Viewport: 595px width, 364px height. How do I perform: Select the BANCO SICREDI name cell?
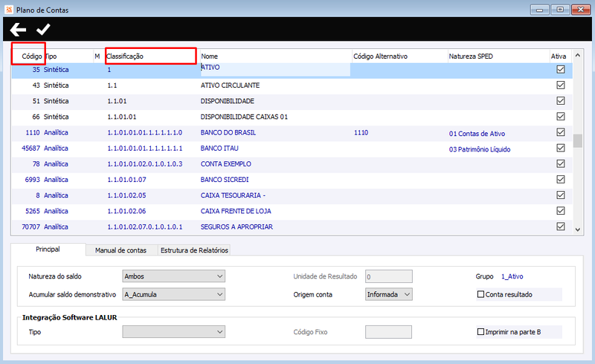[225, 179]
